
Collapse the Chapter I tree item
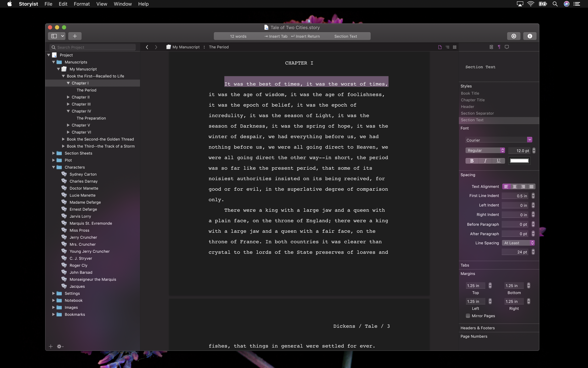[x=68, y=83]
